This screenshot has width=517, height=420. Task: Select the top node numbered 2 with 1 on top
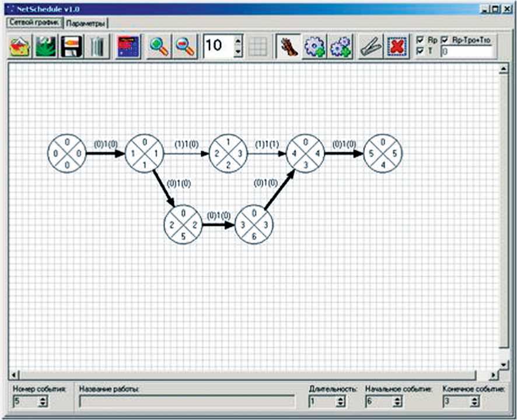[228, 153]
